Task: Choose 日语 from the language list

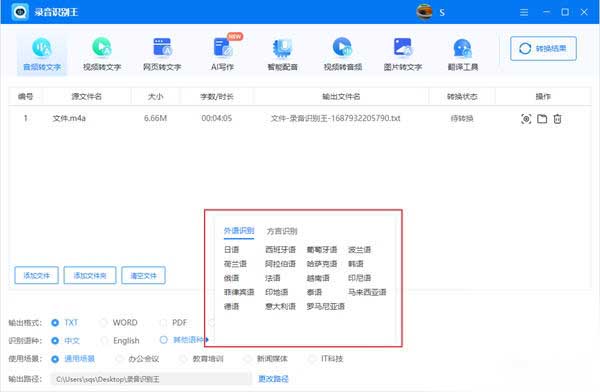Action: (232, 250)
